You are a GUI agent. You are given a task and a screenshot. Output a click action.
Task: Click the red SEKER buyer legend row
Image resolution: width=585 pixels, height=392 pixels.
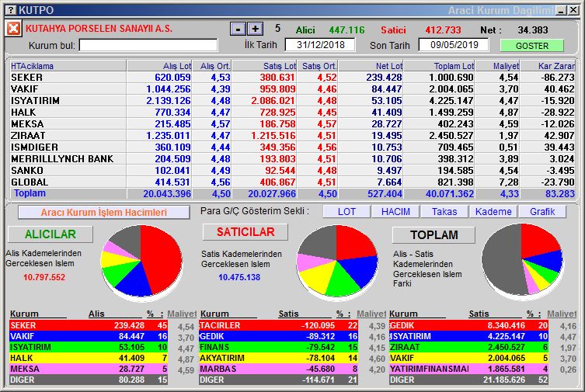click(x=89, y=325)
